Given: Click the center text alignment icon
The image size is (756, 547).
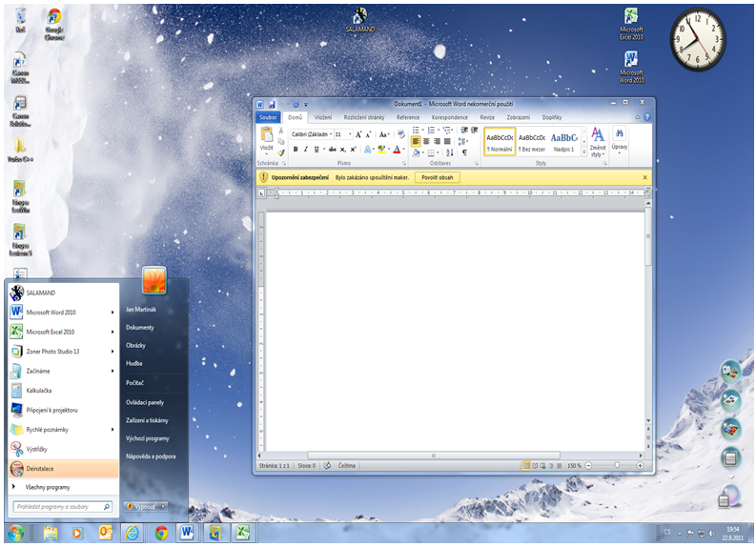Looking at the screenshot, I should point(426,141).
